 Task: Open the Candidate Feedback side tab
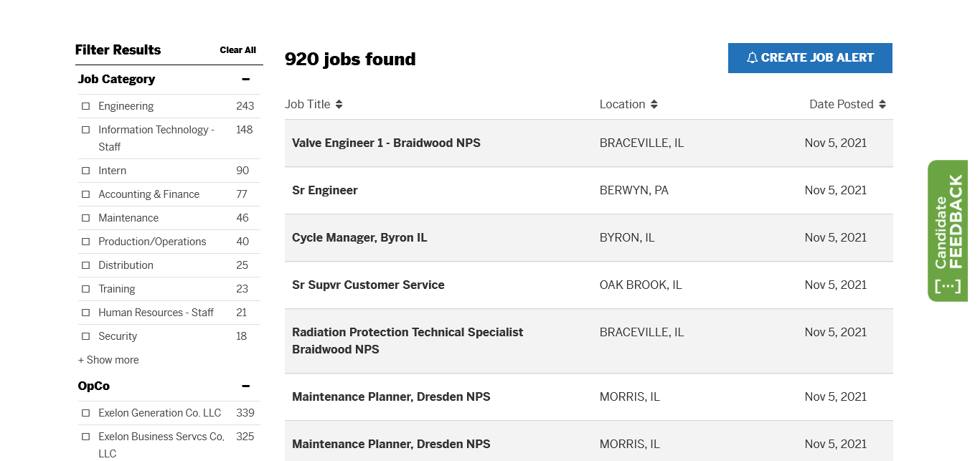click(948, 231)
